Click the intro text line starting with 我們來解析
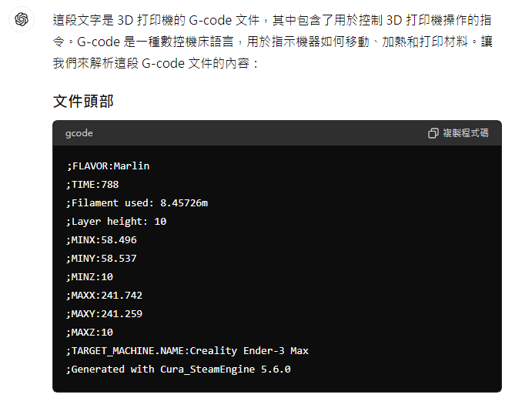532x408 pixels. pyautogui.click(x=156, y=63)
